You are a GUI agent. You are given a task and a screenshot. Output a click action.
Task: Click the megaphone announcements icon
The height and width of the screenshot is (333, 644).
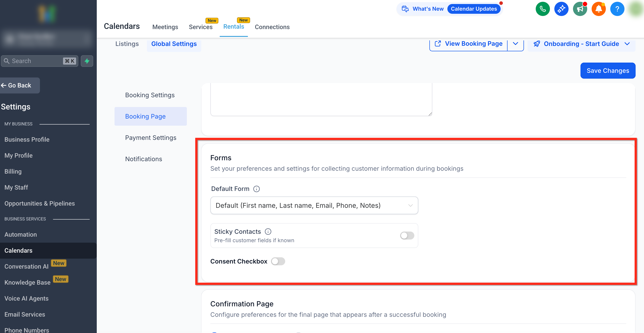[580, 9]
